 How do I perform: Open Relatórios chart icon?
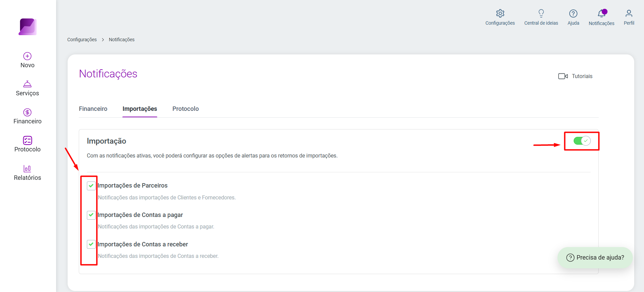27,168
